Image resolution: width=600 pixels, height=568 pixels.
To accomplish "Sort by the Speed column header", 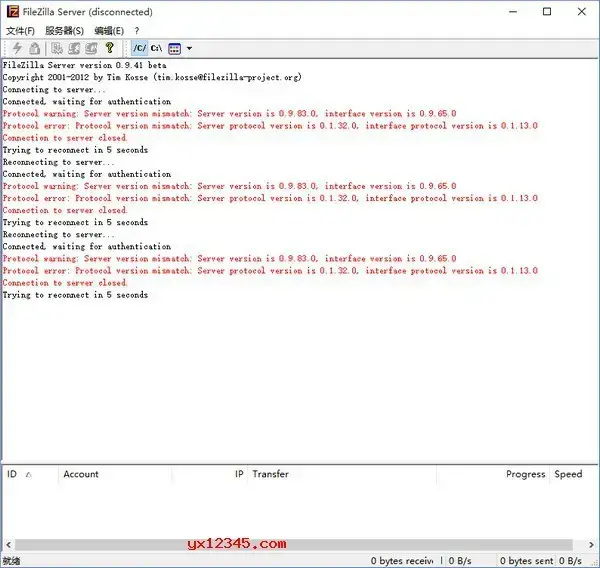I will click(x=573, y=474).
